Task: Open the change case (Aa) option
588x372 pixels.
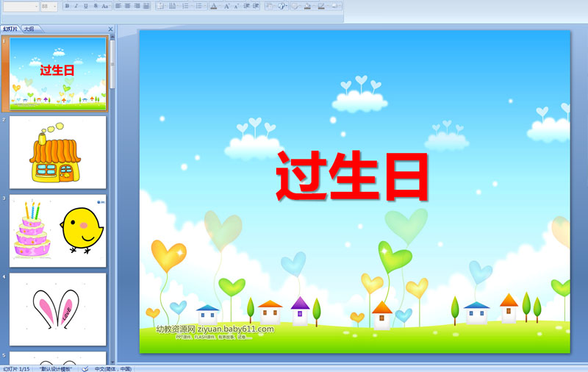Action: tap(105, 6)
